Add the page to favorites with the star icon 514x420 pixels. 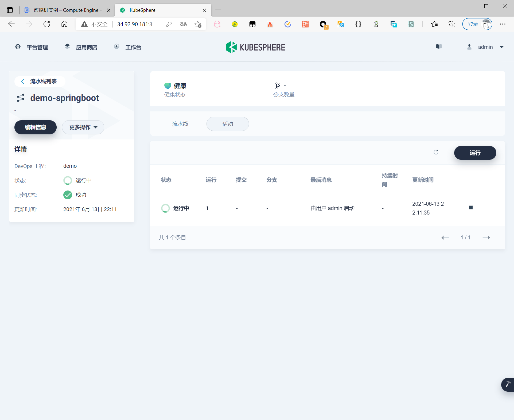pyautogui.click(x=198, y=24)
